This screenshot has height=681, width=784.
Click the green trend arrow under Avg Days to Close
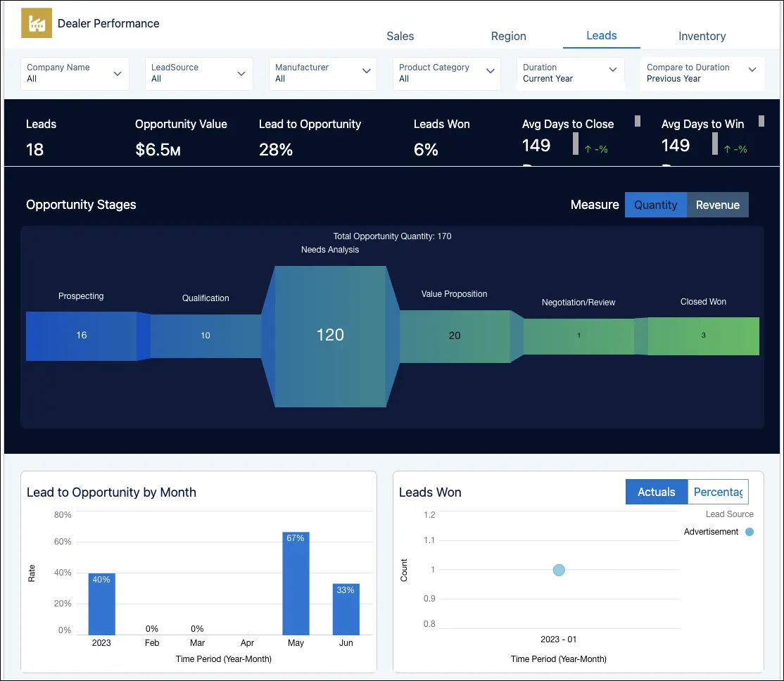pos(588,149)
